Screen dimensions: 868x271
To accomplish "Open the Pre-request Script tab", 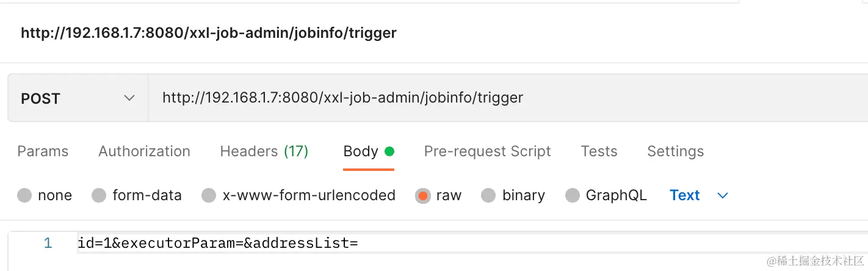I will click(487, 151).
